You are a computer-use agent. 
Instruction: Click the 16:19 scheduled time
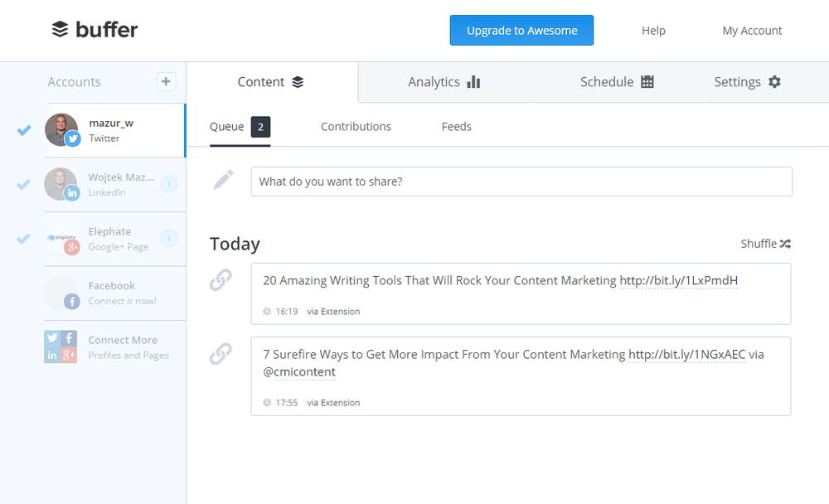tap(287, 312)
